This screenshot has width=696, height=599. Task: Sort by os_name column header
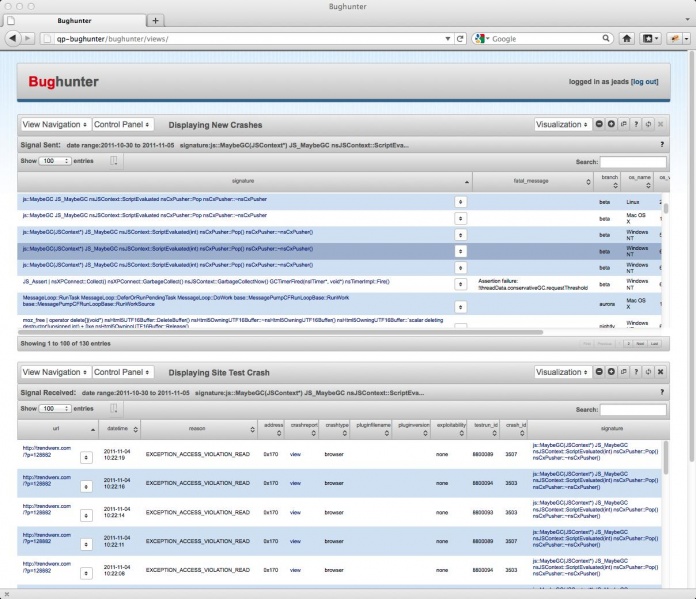pyautogui.click(x=638, y=181)
